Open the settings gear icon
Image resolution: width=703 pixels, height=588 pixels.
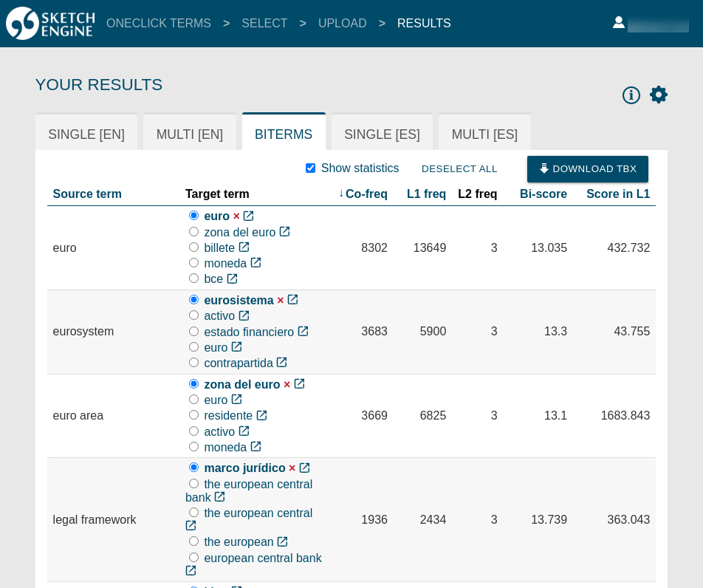[x=659, y=95]
